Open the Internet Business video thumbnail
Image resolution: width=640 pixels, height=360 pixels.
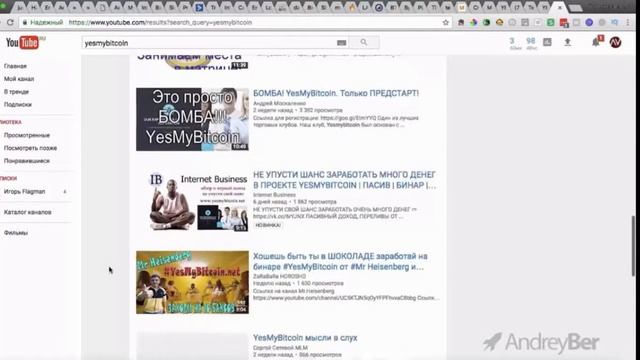coord(192,201)
